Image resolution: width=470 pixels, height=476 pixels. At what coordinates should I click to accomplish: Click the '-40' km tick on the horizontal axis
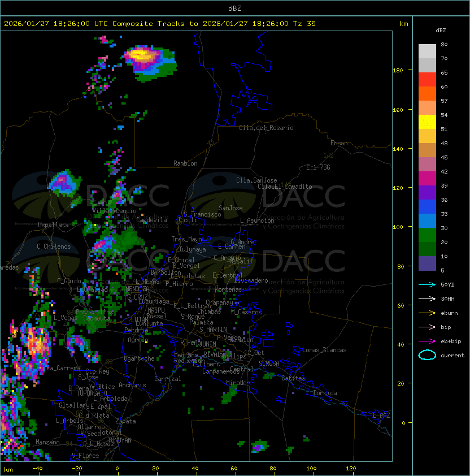(37, 469)
